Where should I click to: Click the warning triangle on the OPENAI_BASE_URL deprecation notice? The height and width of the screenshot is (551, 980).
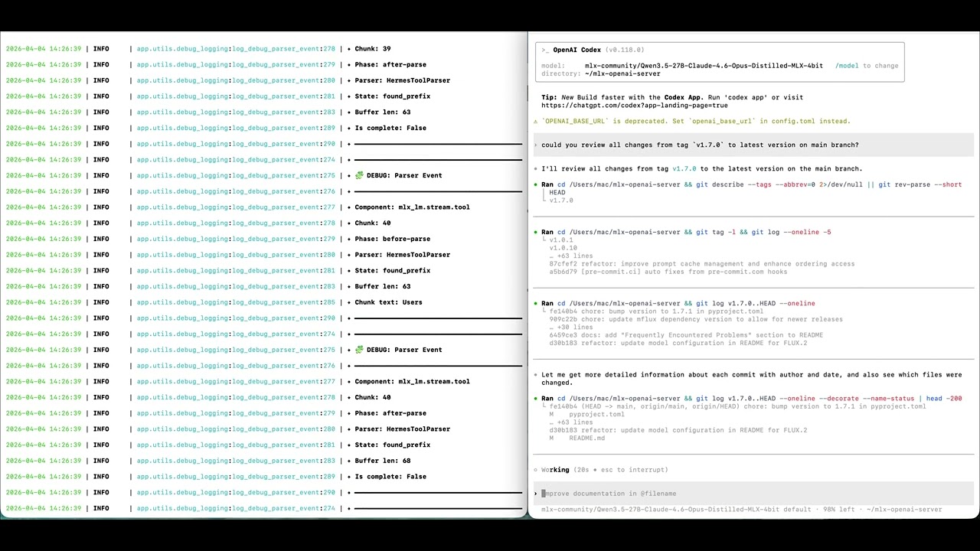537,121
